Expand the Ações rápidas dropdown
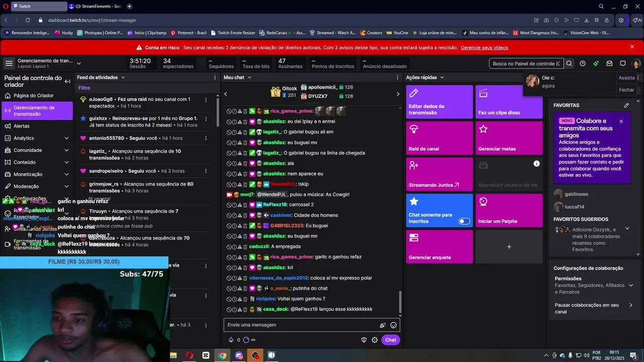This screenshot has width=644, height=362. 442,77
